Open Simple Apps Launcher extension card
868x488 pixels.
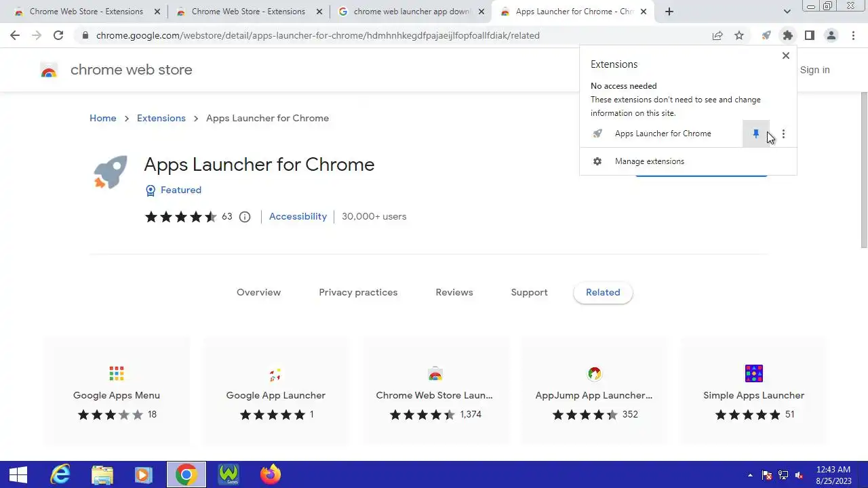point(753,391)
